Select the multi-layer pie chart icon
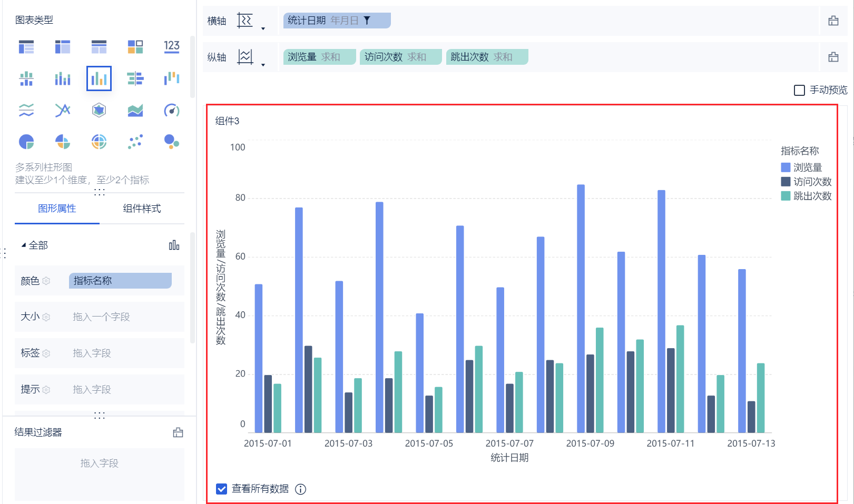Image resolution: width=854 pixels, height=504 pixels. (99, 142)
